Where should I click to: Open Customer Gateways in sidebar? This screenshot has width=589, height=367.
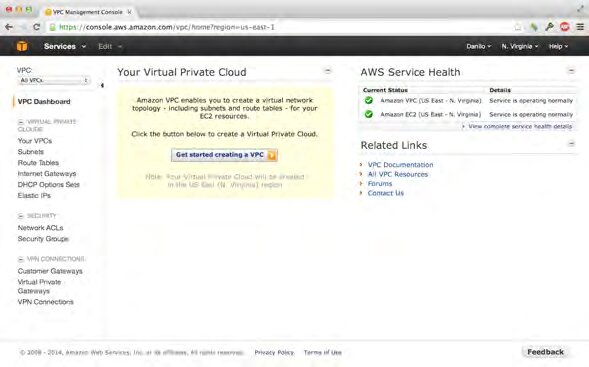coord(50,271)
